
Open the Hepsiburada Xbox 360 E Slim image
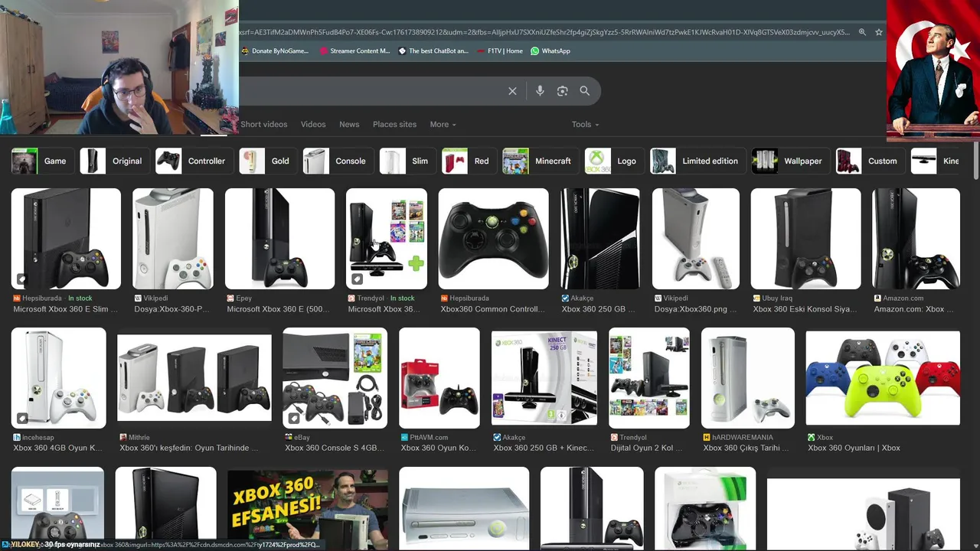pos(66,239)
